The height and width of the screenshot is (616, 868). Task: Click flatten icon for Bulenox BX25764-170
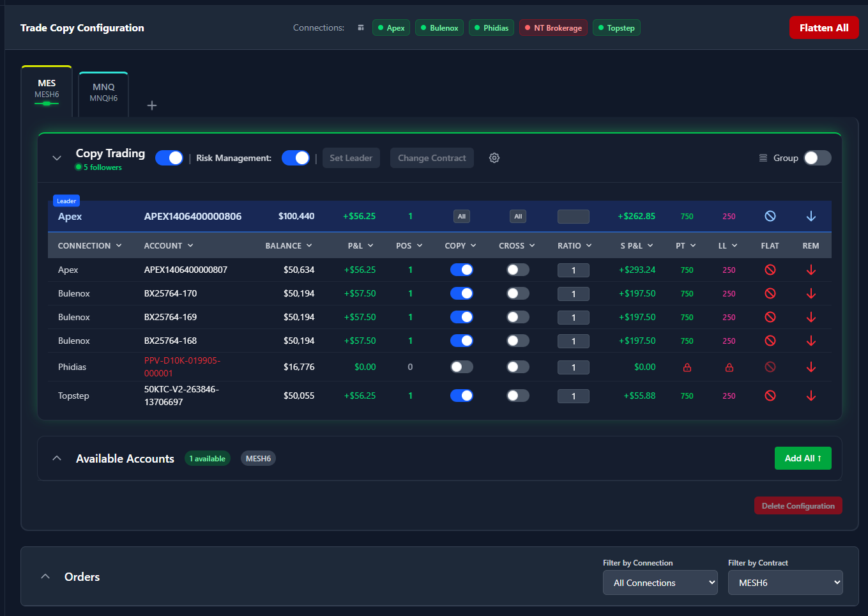(x=770, y=293)
